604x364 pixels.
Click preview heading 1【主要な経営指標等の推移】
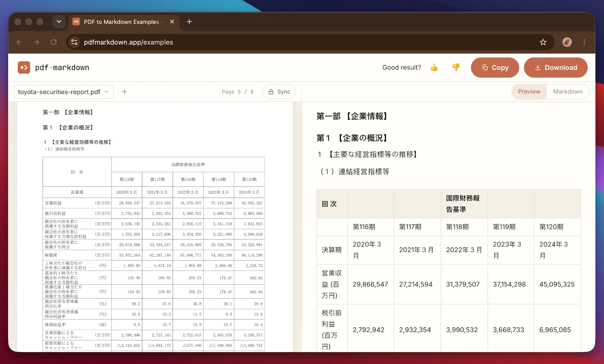tap(368, 154)
